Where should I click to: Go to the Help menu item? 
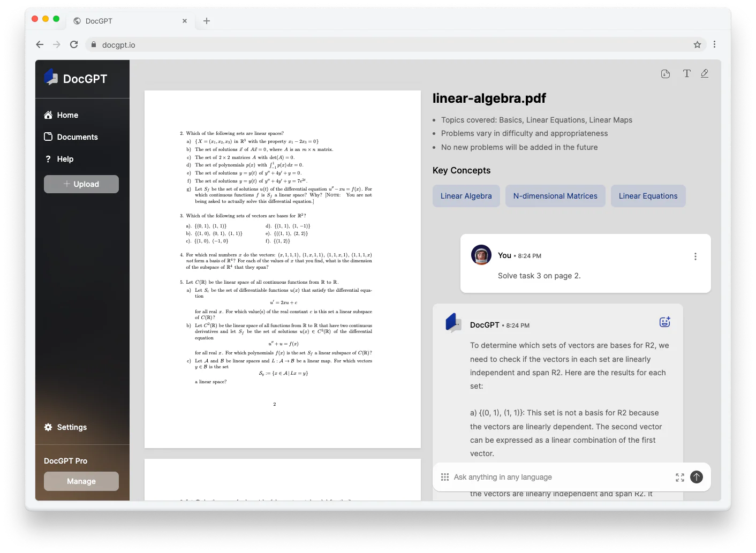coord(65,159)
